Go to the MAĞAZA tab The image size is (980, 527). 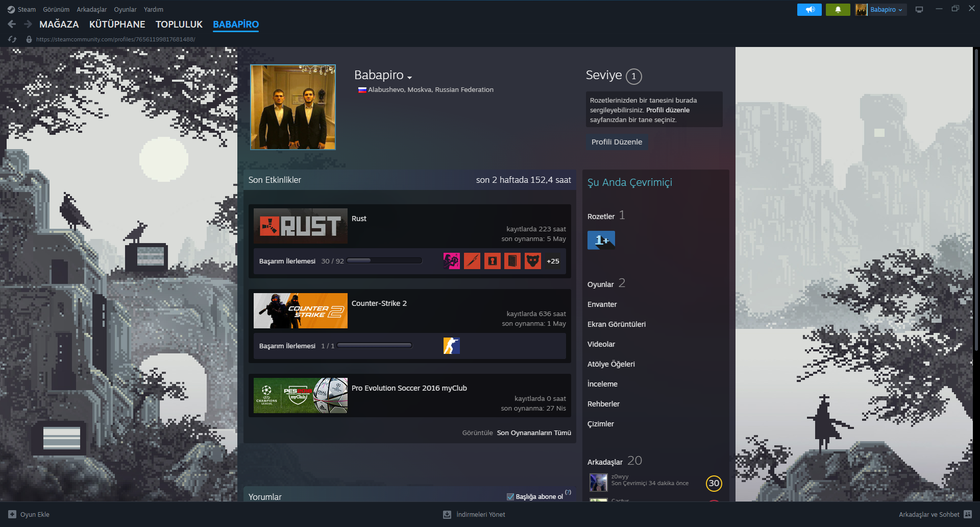click(59, 24)
